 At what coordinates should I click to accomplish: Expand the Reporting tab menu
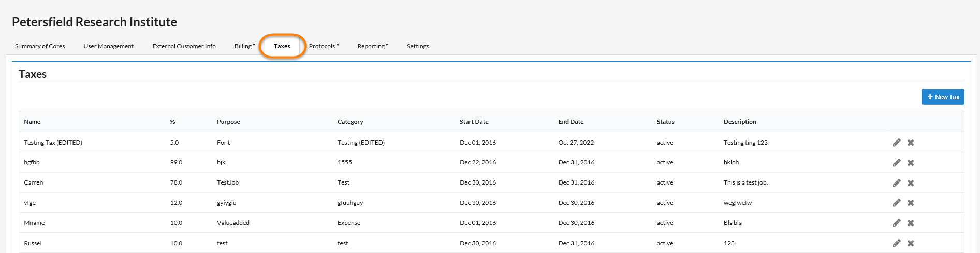pos(372,46)
